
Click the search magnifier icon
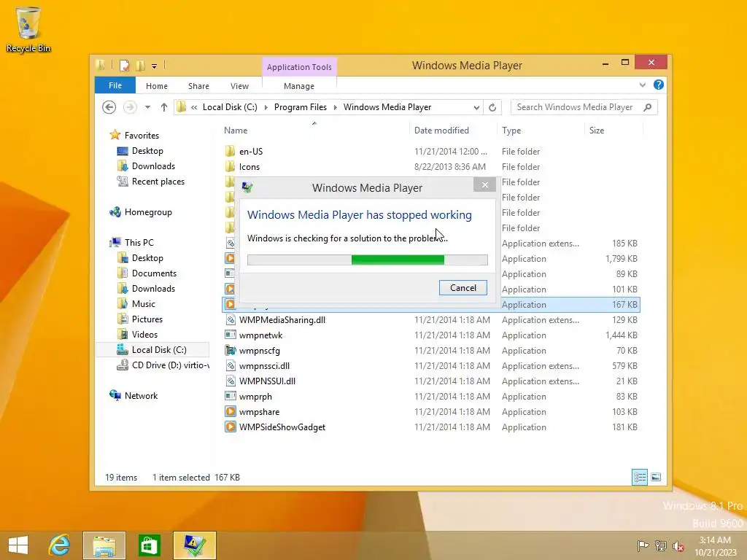point(648,107)
